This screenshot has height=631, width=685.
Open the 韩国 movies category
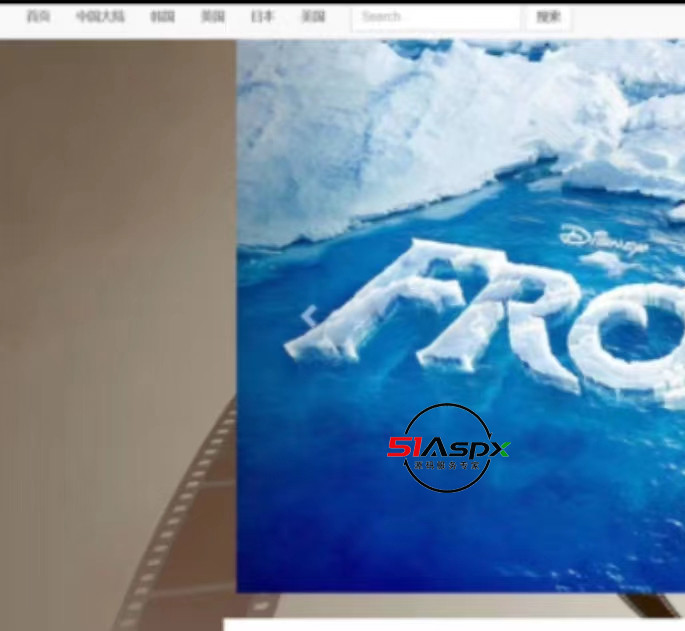coord(163,17)
